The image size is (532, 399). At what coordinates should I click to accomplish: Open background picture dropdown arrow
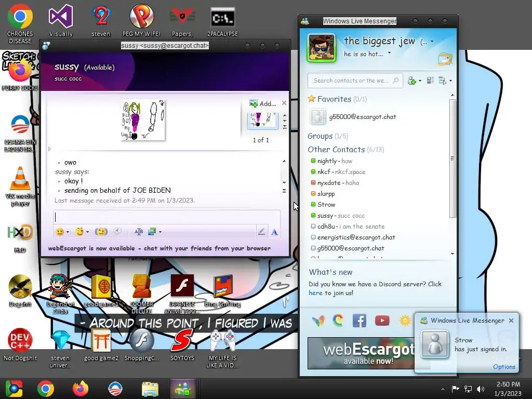[x=160, y=232]
